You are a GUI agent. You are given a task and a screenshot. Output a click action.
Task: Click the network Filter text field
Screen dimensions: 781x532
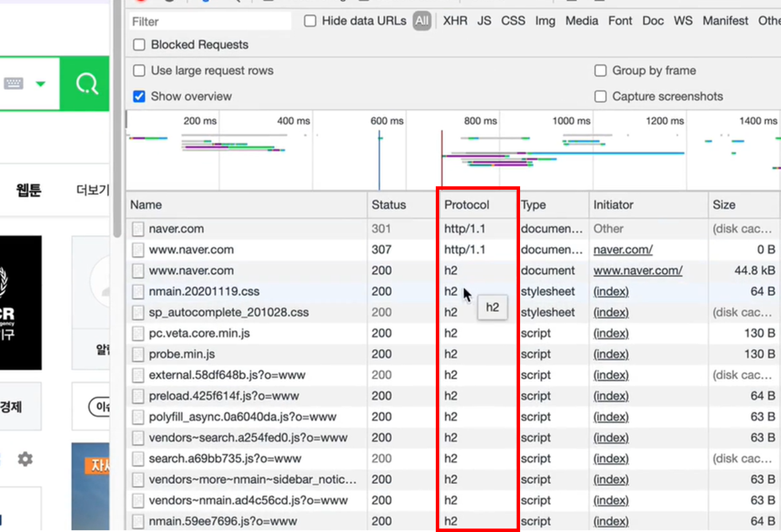210,21
